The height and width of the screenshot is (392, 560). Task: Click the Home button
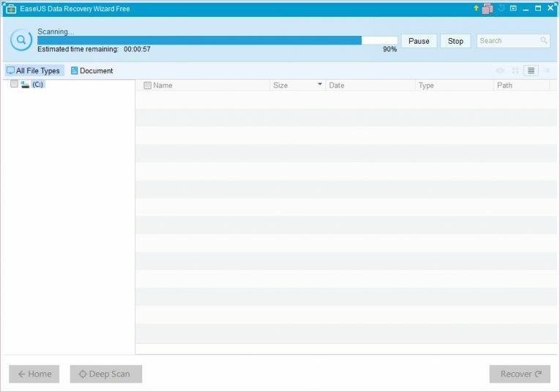click(34, 374)
